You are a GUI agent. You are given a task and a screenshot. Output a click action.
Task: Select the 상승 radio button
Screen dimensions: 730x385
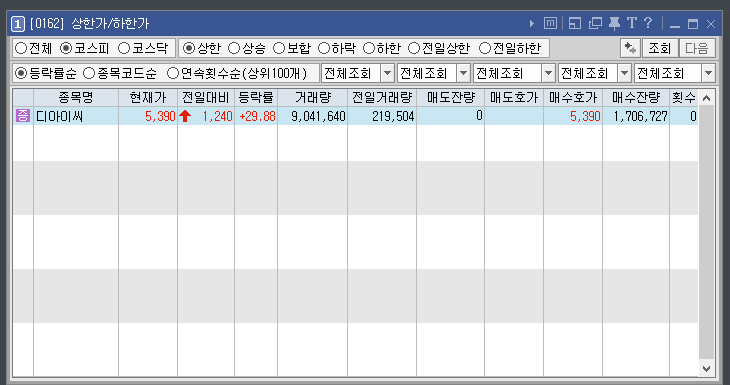click(234, 48)
